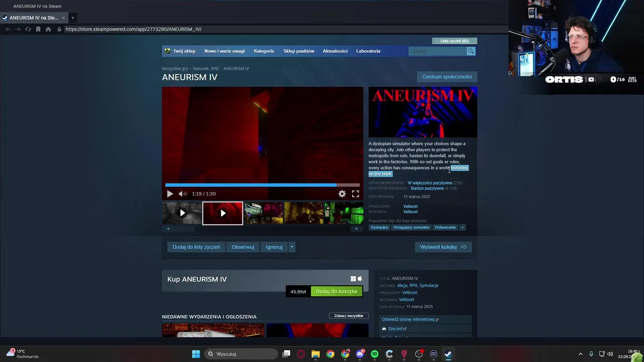Open Google Chrome from taskbar

pyautogui.click(x=330, y=354)
